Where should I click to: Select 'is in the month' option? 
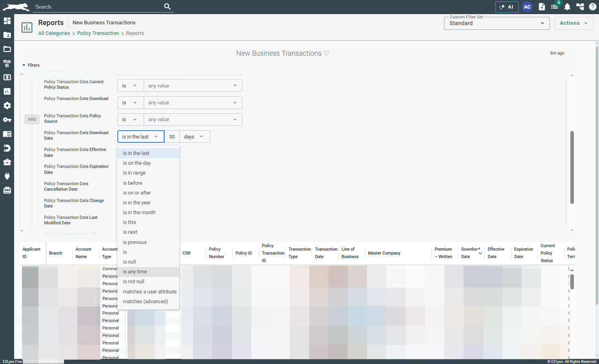(148, 213)
